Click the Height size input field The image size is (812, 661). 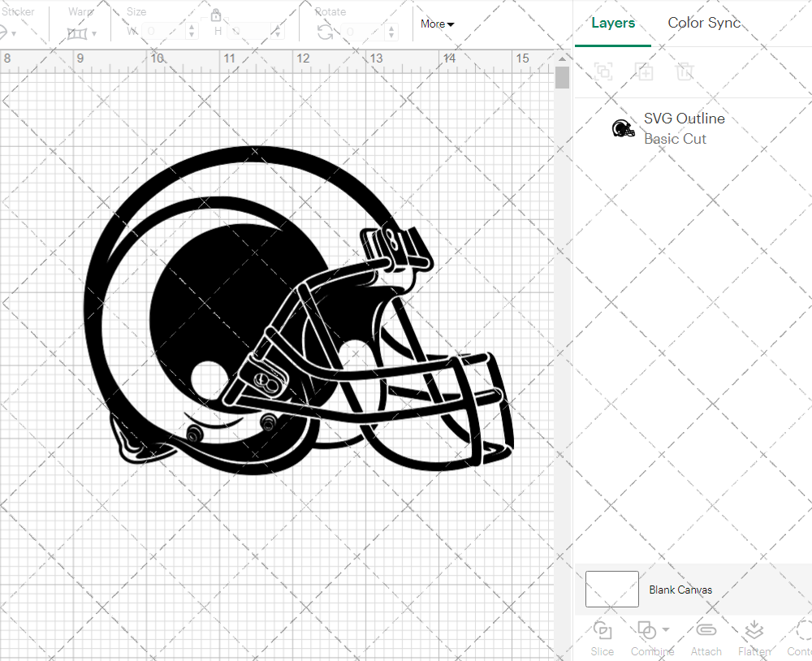point(250,32)
